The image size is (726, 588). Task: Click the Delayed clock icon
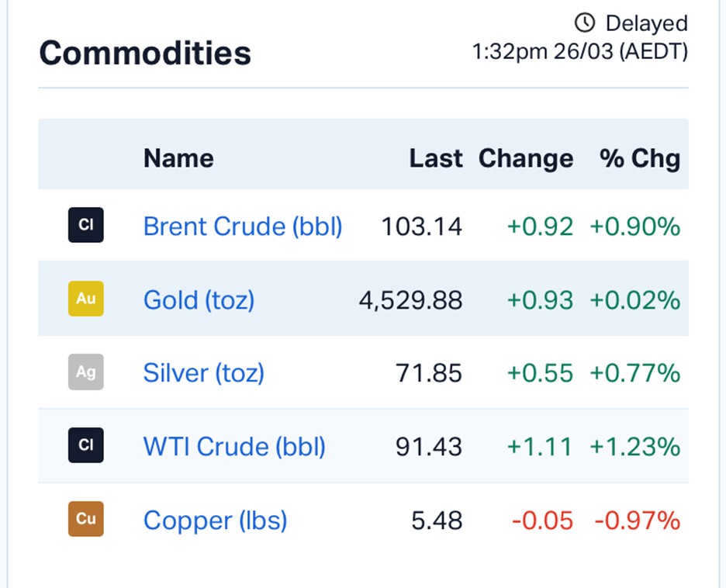pyautogui.click(x=584, y=22)
